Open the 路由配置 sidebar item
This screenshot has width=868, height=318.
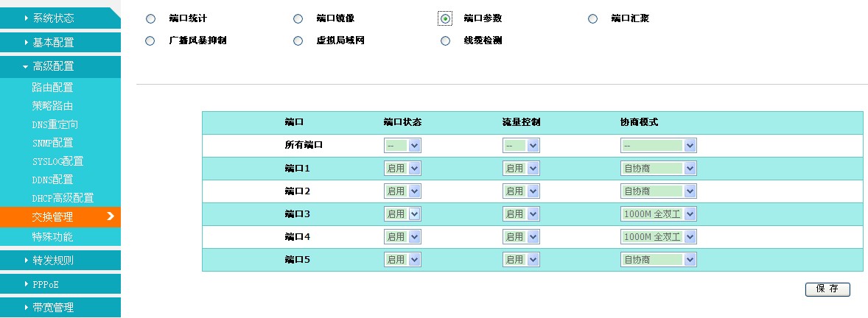(x=52, y=88)
